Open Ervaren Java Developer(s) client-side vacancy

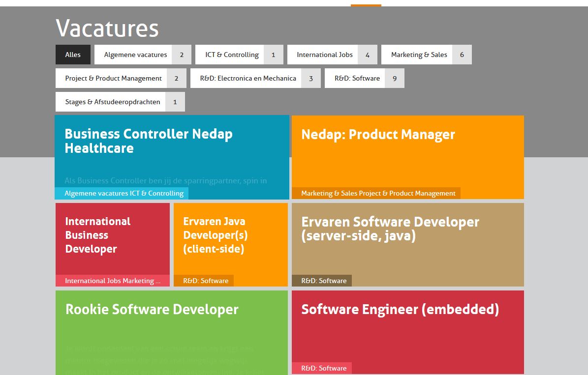click(x=231, y=245)
